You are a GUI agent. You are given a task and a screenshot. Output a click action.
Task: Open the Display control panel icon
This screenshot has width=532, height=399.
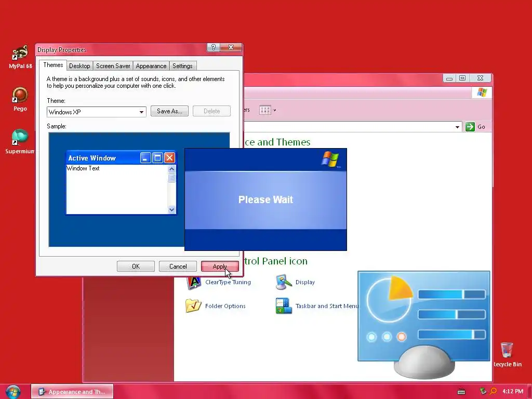click(284, 282)
